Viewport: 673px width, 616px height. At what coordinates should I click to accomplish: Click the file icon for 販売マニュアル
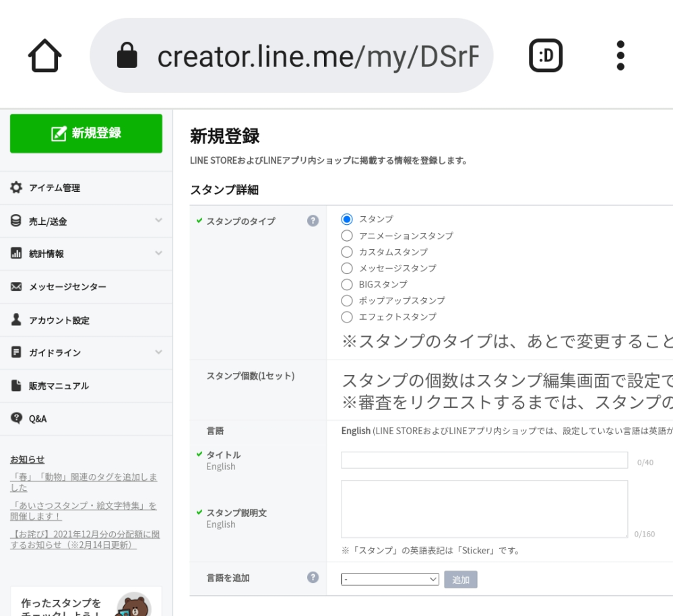tap(16, 385)
